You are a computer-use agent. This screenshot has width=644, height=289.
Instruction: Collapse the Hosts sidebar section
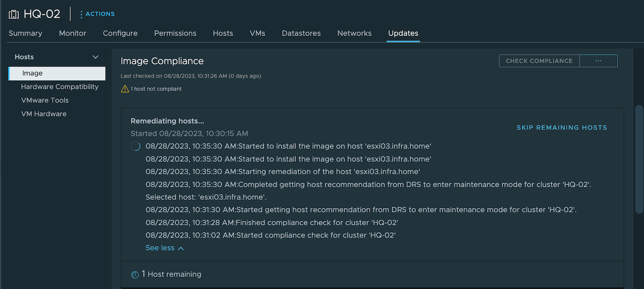95,57
